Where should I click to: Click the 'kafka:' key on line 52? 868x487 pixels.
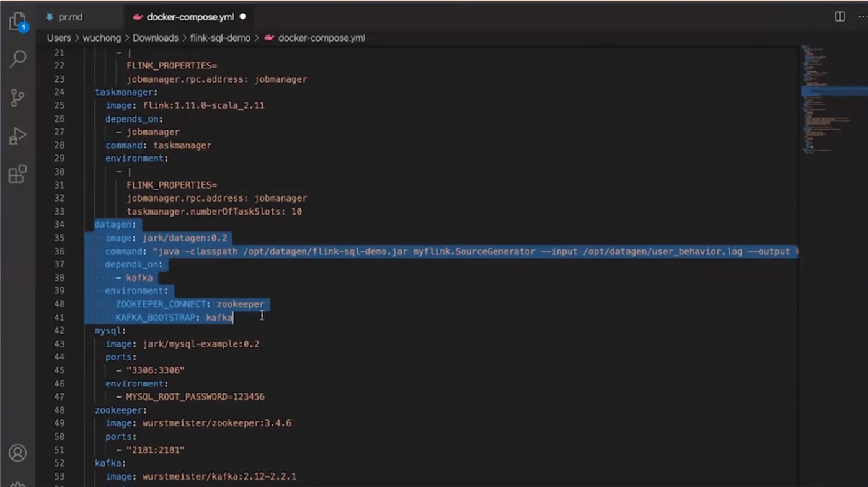click(x=110, y=463)
